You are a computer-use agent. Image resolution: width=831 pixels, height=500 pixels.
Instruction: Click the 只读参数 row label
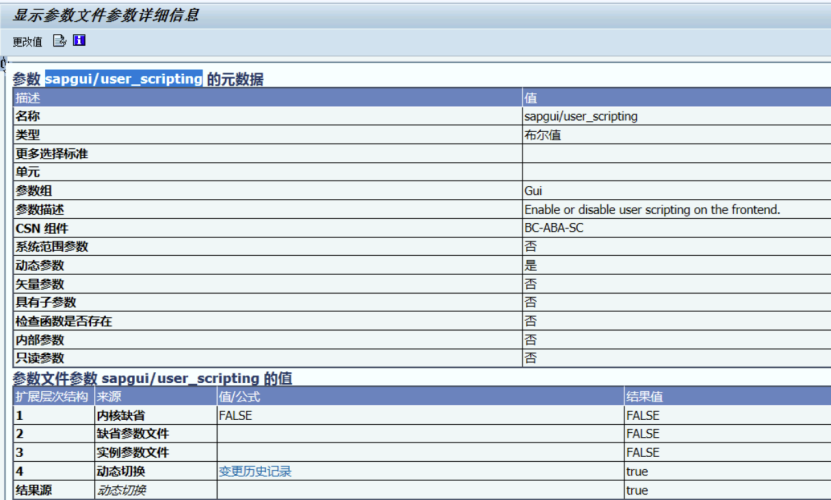[x=40, y=358]
